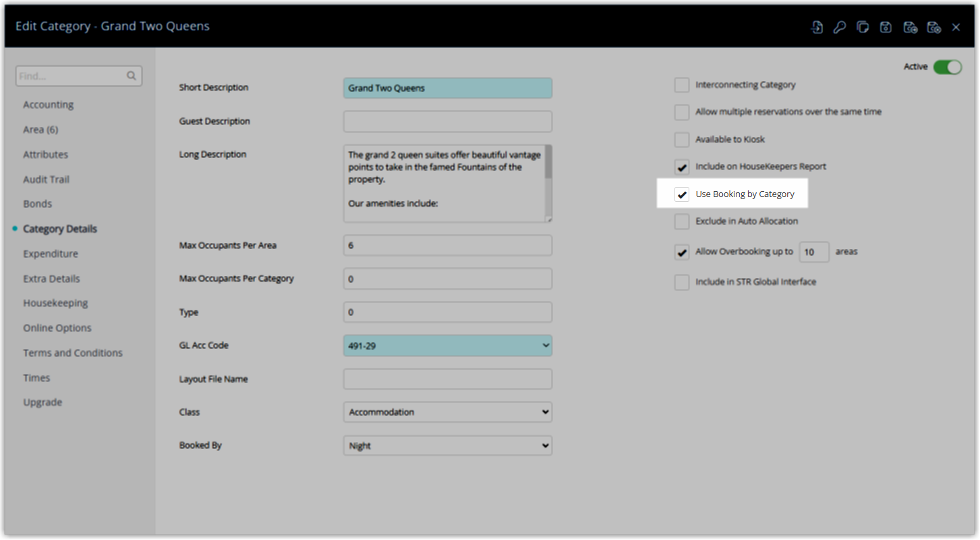Click the overbooking areas field showing 10
Image resolution: width=980 pixels, height=540 pixels.
coord(814,252)
